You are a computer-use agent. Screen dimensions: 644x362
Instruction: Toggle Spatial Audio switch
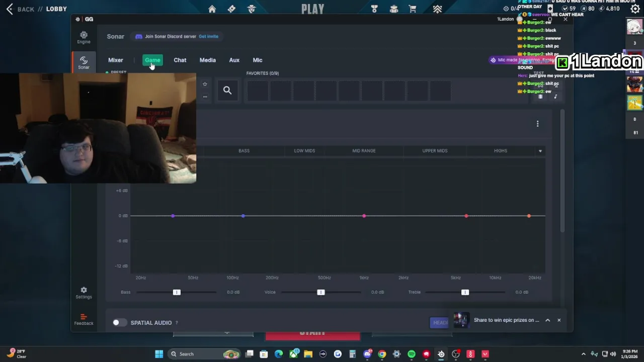[x=119, y=323]
